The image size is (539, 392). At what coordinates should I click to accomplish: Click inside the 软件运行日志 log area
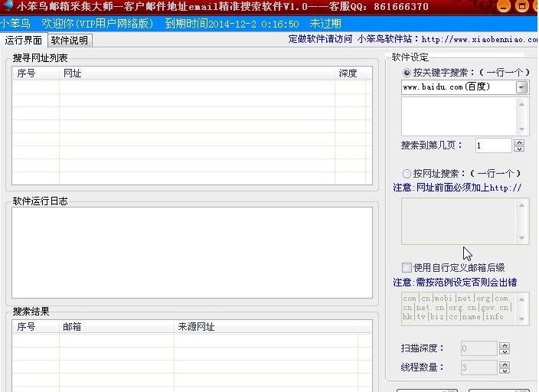point(192,253)
